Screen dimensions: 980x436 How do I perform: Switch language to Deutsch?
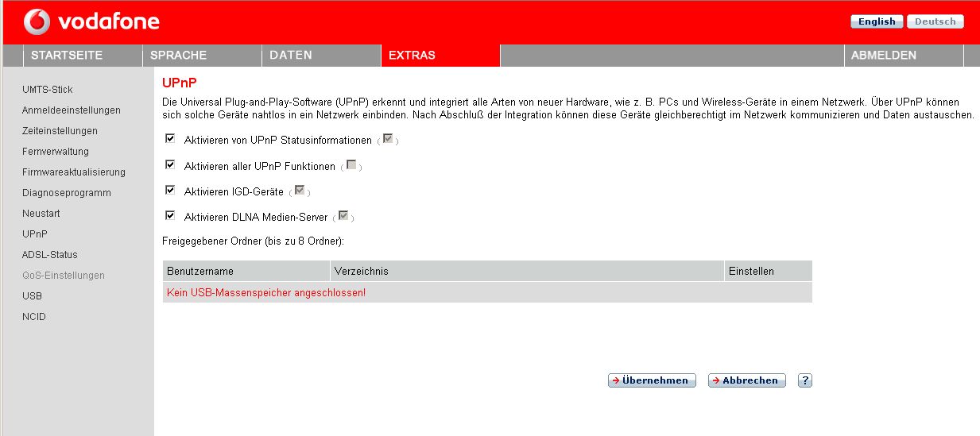[x=935, y=21]
